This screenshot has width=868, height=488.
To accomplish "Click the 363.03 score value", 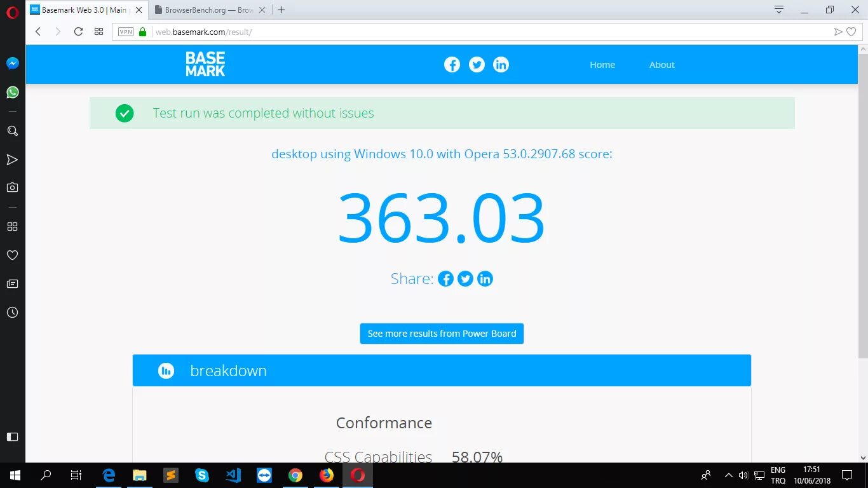I will [x=442, y=218].
